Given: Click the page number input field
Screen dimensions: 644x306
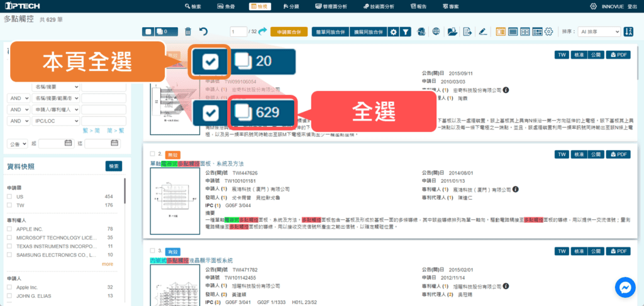Looking at the screenshot, I should click(238, 31).
